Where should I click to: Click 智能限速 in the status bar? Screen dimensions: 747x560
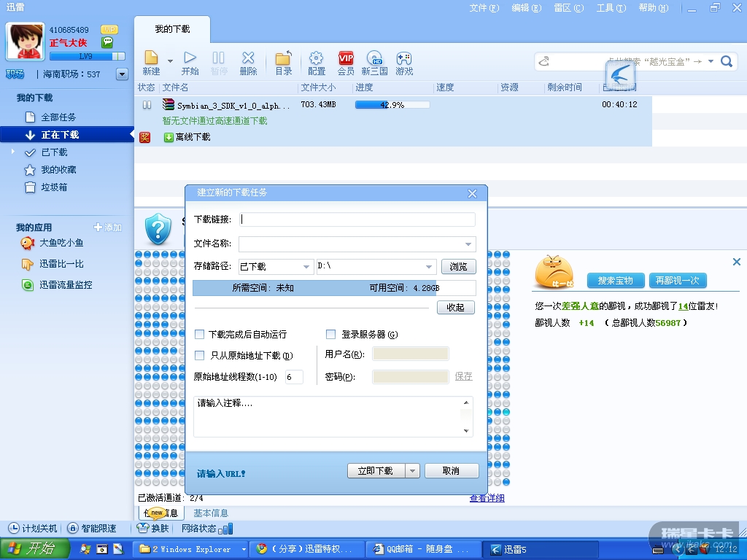pos(93,528)
